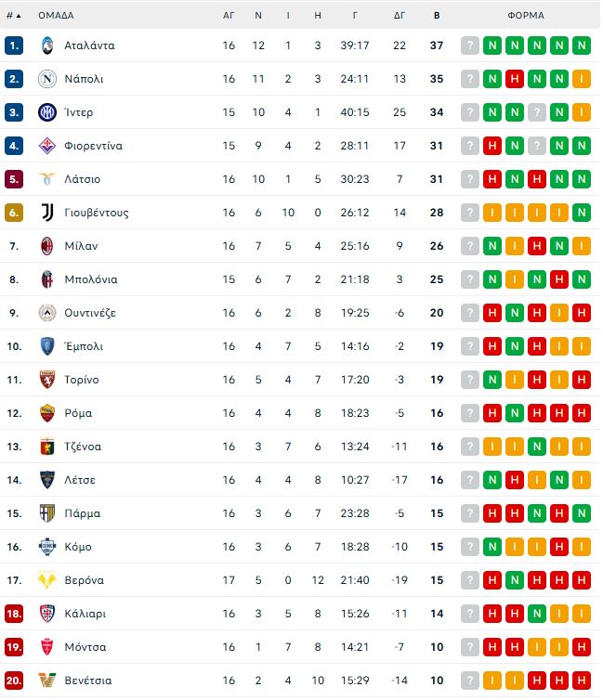The height and width of the screenshot is (700, 603).
Task: Sort standings by the ΔΓ goal difference header
Action: [400, 16]
